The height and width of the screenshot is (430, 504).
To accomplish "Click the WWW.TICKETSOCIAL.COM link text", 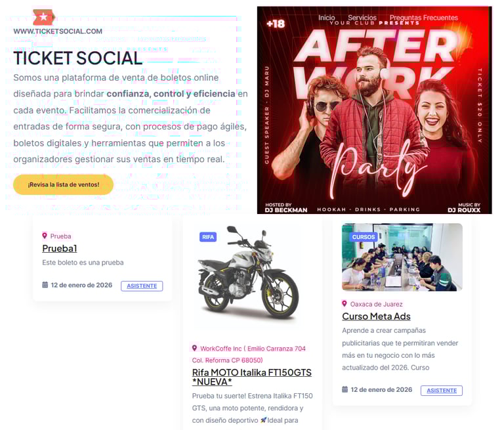I will (58, 32).
